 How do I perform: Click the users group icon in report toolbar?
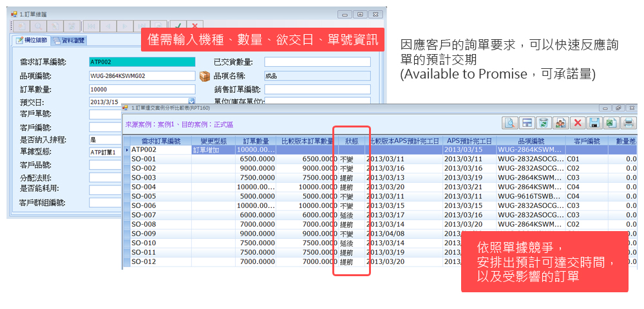pos(560,123)
